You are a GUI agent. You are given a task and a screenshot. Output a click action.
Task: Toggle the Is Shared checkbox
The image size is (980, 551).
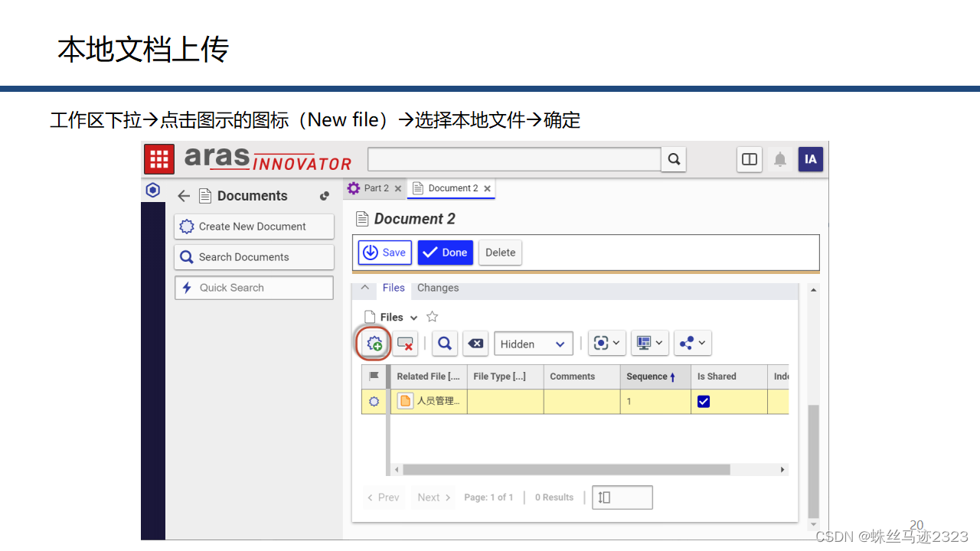[703, 400]
